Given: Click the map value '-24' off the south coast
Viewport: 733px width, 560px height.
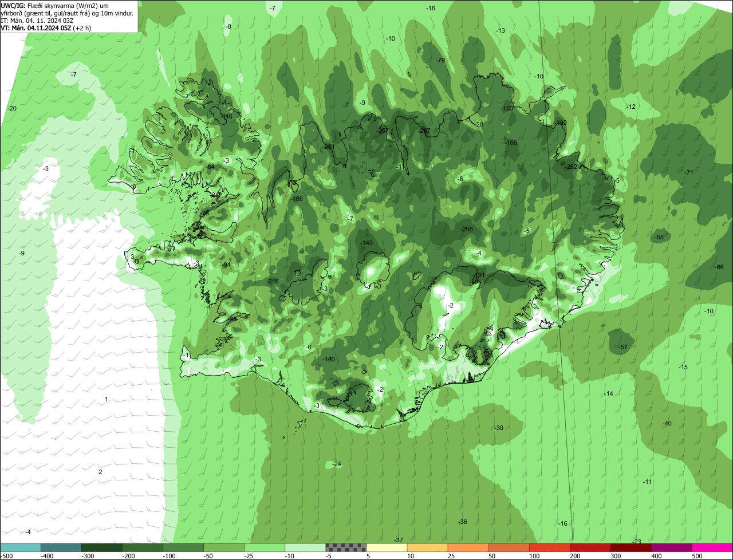Looking at the screenshot, I should tap(337, 464).
